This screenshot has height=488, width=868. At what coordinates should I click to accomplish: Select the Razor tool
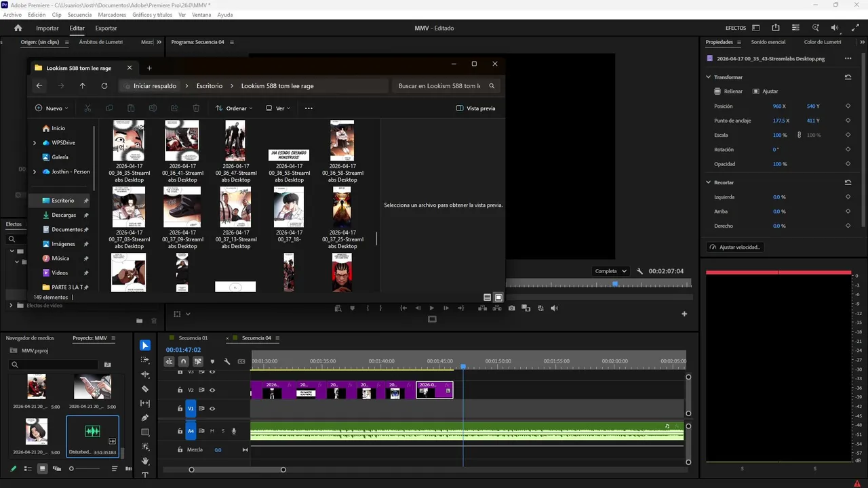(145, 389)
